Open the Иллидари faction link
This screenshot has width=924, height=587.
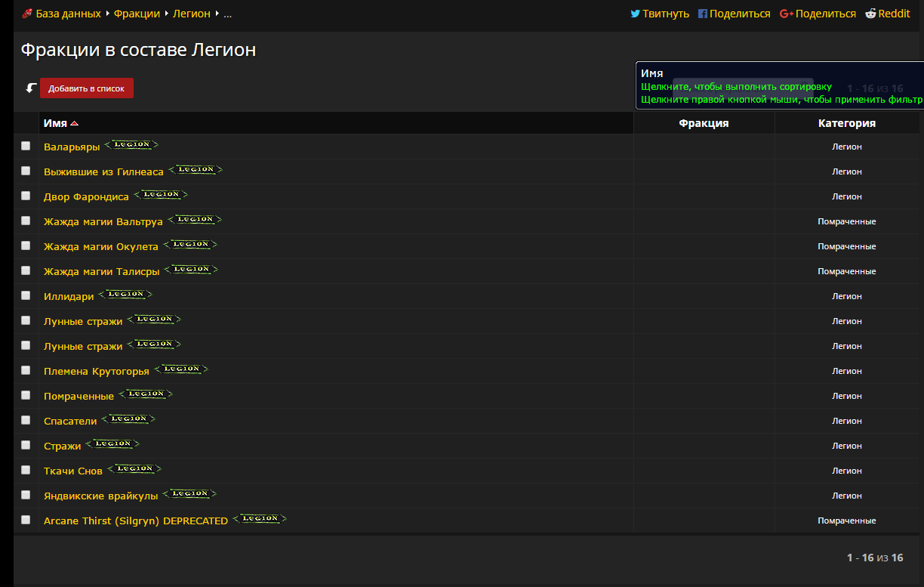pos(69,297)
